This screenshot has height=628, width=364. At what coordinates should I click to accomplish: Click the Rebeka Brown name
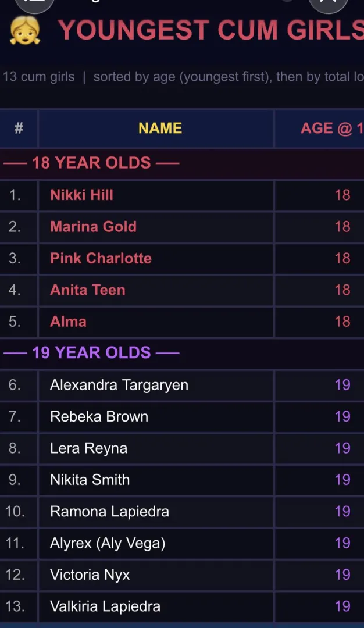click(x=99, y=416)
